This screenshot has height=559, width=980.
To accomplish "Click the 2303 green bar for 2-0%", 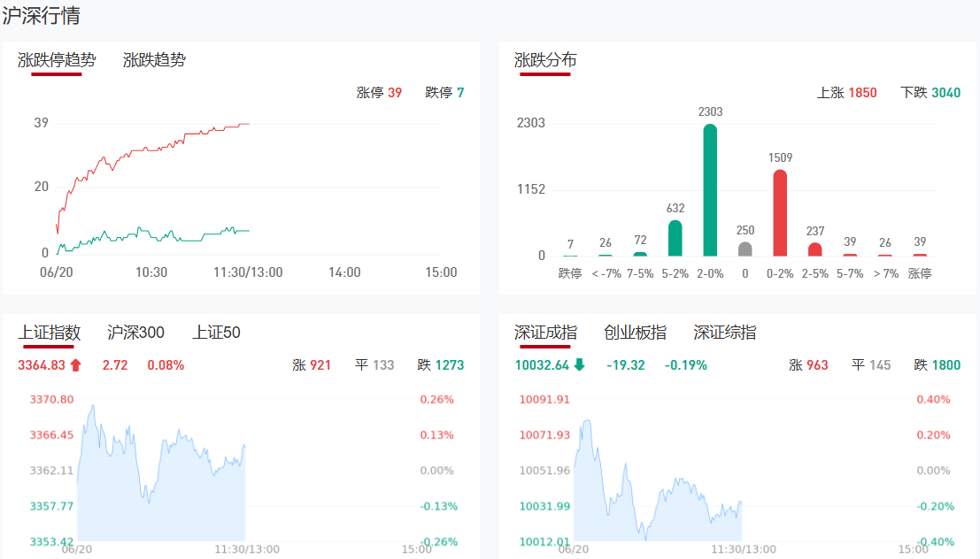I will coord(710,190).
